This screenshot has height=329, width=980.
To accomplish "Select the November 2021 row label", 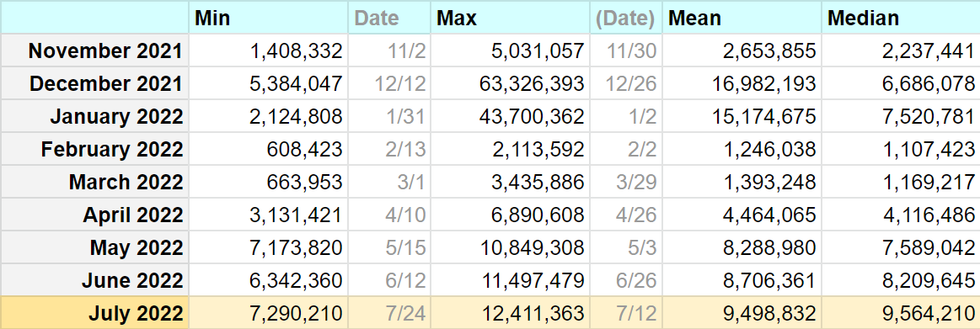I will click(94, 50).
